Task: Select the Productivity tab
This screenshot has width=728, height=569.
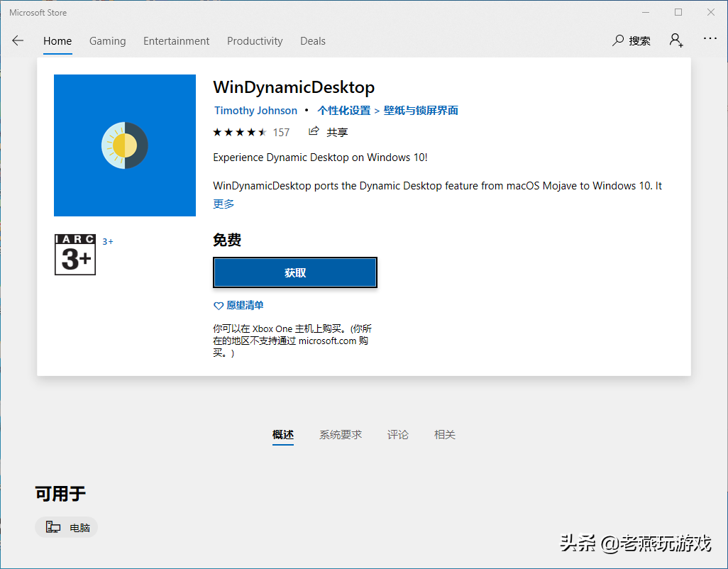Action: [255, 40]
